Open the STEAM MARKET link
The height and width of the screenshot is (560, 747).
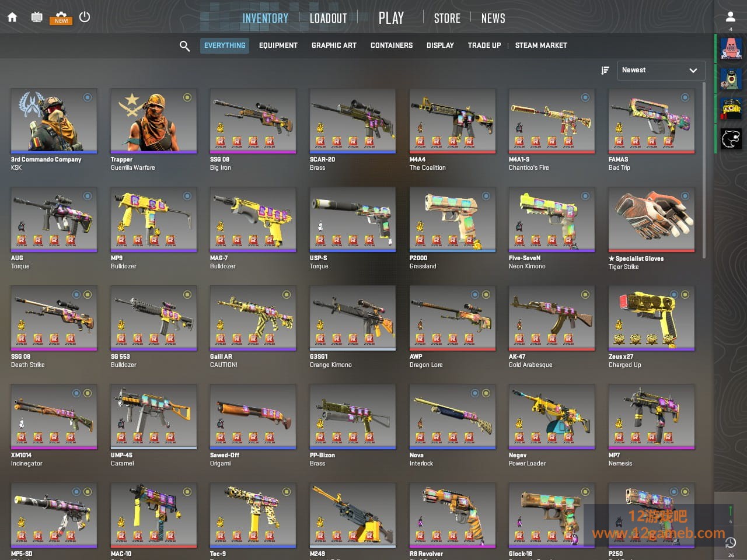click(x=541, y=45)
